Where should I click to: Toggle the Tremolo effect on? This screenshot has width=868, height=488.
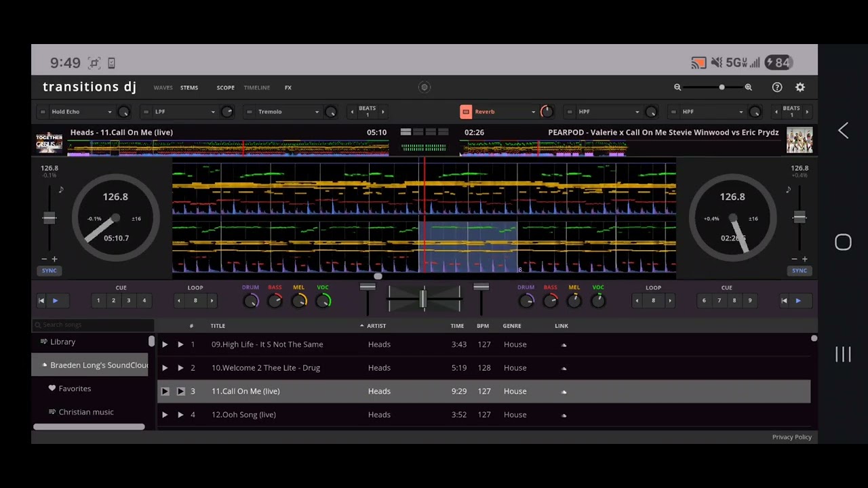point(250,112)
